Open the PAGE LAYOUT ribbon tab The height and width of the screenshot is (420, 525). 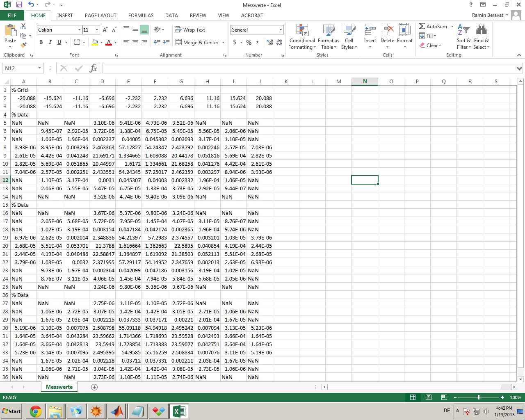click(100, 15)
